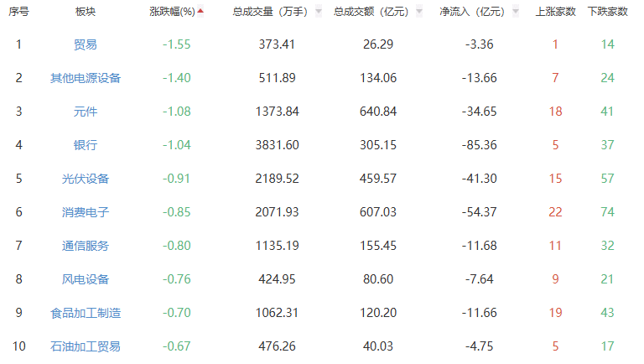This screenshot has width=644, height=364.
Task: Click the sort arrow beside 总成交额（亿元）
Action: coord(413,12)
